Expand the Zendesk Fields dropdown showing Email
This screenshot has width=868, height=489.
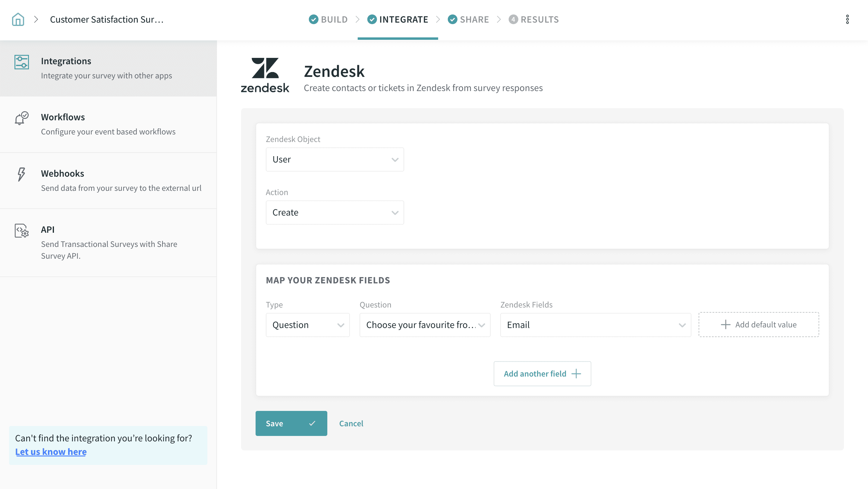click(x=596, y=325)
